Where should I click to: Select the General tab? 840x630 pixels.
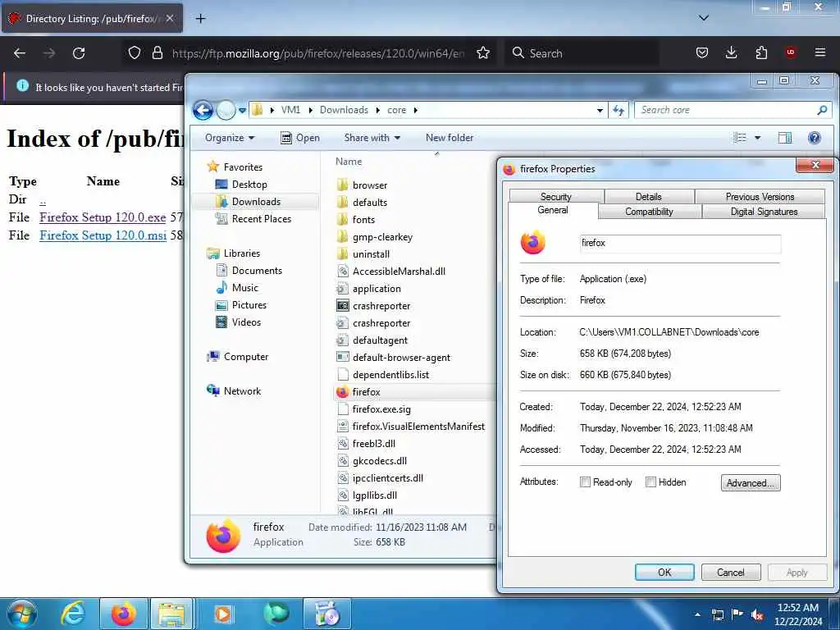[552, 211]
